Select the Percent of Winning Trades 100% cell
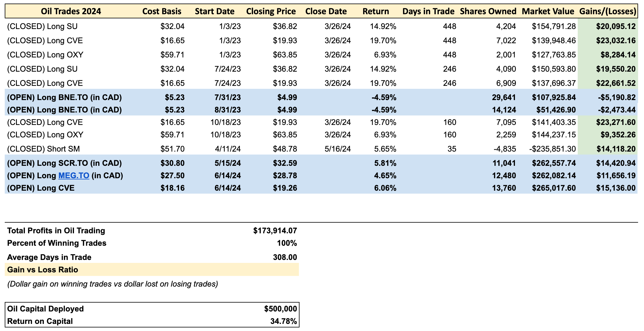The width and height of the screenshot is (644, 331). click(x=287, y=243)
